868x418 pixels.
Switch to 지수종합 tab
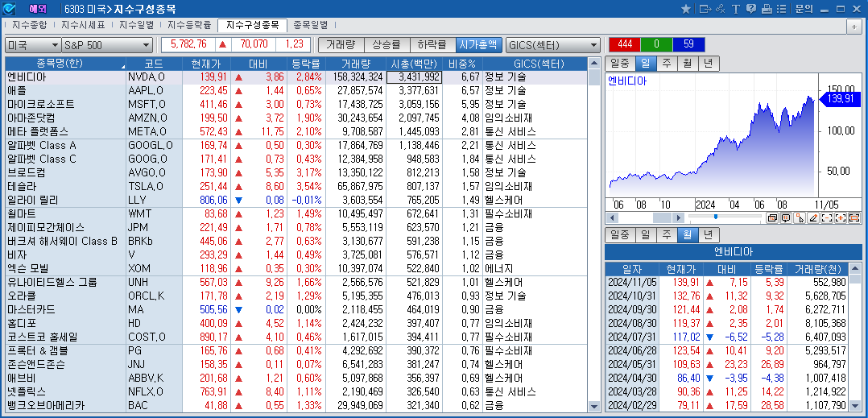pos(30,25)
